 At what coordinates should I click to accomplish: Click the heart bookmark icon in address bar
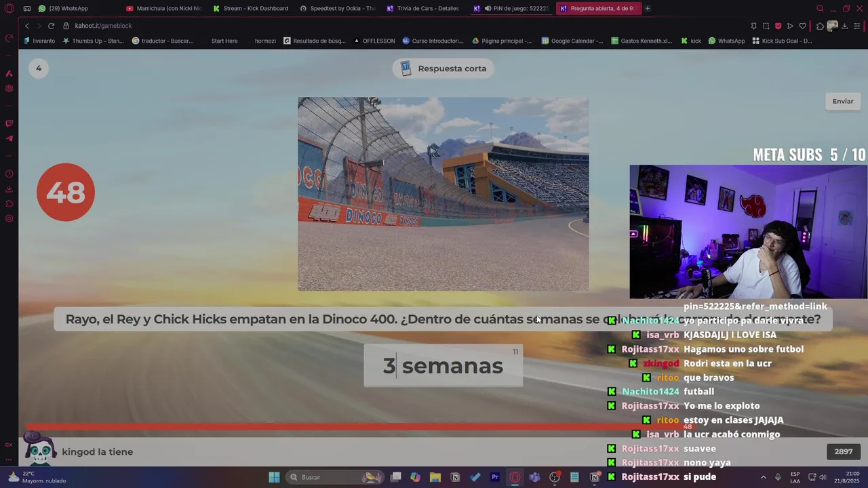click(802, 26)
